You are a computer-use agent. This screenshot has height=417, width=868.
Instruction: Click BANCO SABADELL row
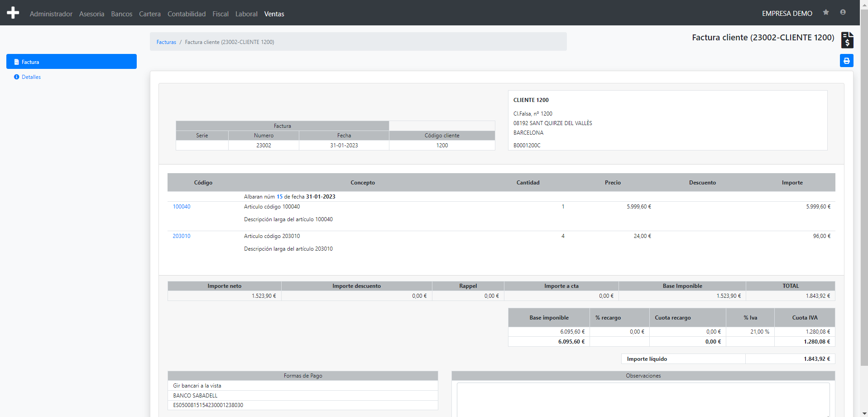pyautogui.click(x=302, y=396)
